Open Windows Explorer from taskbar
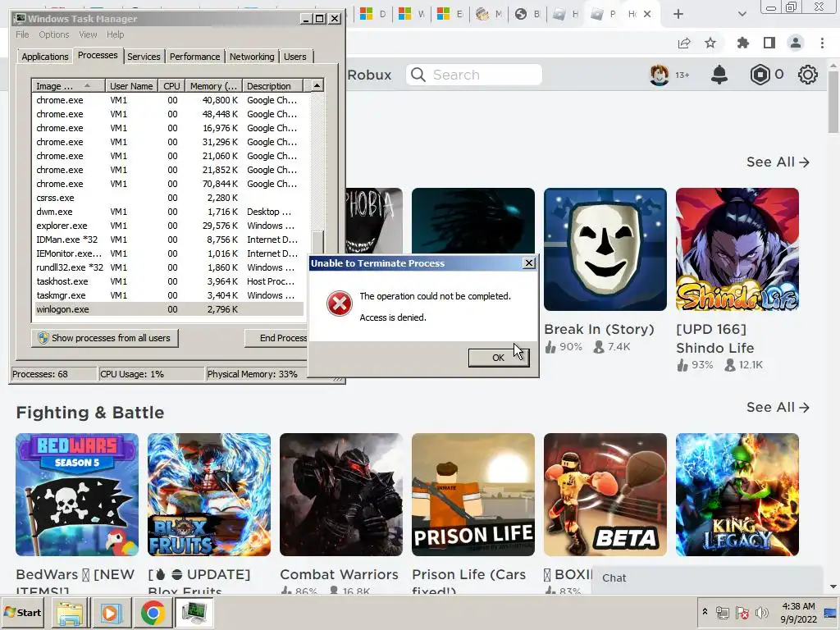This screenshot has height=630, width=840. pyautogui.click(x=71, y=613)
